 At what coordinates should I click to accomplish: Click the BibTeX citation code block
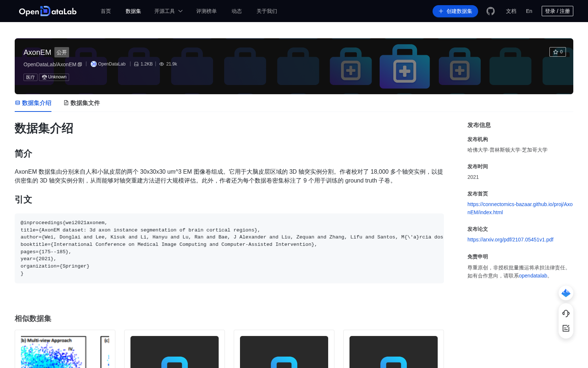[x=229, y=248]
